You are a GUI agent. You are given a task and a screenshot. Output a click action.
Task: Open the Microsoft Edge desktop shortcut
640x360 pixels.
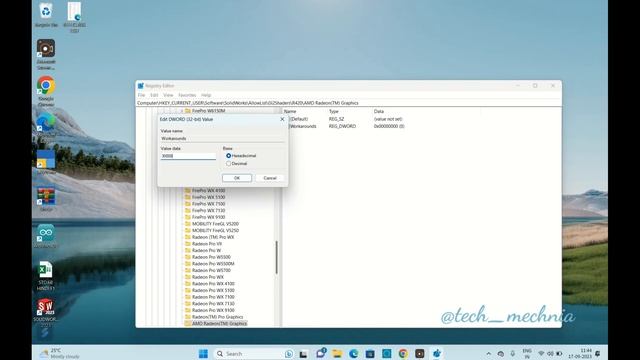(x=46, y=126)
